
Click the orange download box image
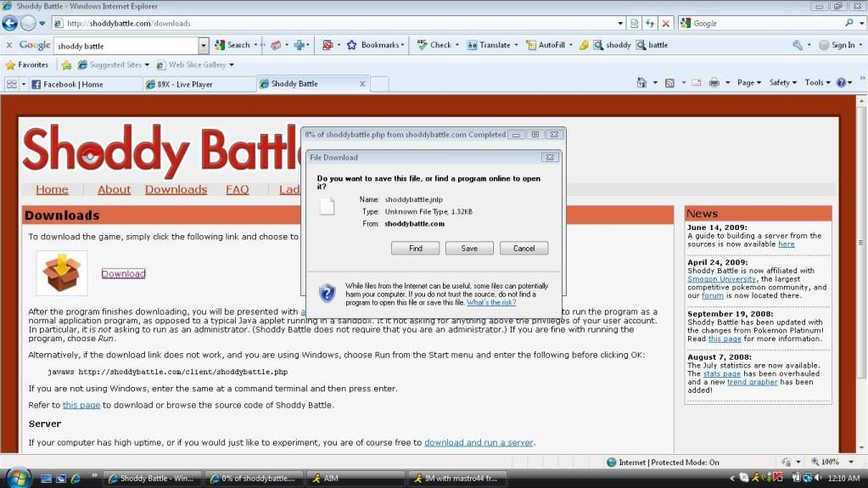pos(61,273)
